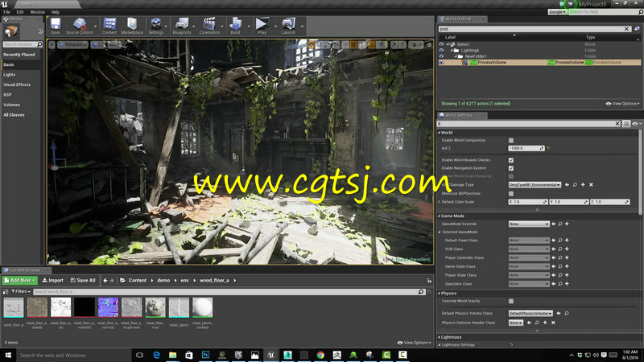644x362 pixels.
Task: Click the Launch toolbar icon
Action: (x=288, y=26)
